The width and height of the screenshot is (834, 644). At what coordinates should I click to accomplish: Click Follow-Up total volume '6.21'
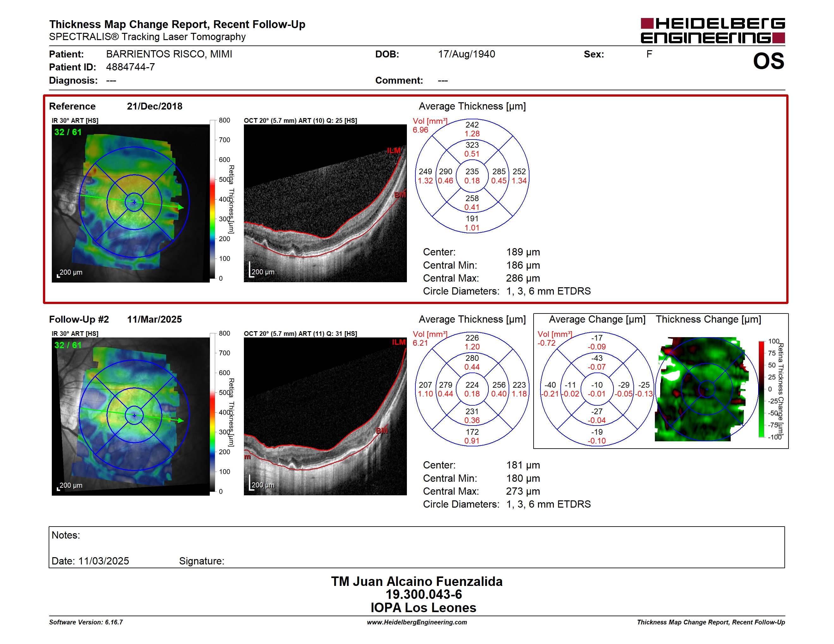point(420,343)
